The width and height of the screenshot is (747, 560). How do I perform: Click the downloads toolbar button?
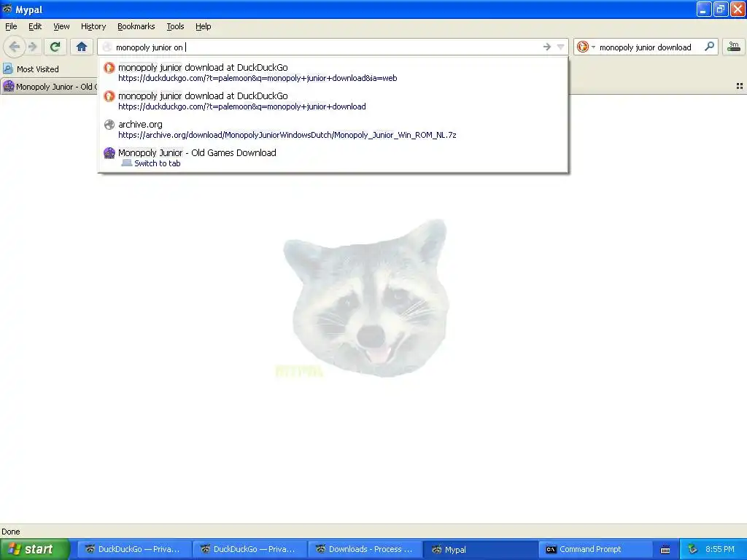click(734, 47)
